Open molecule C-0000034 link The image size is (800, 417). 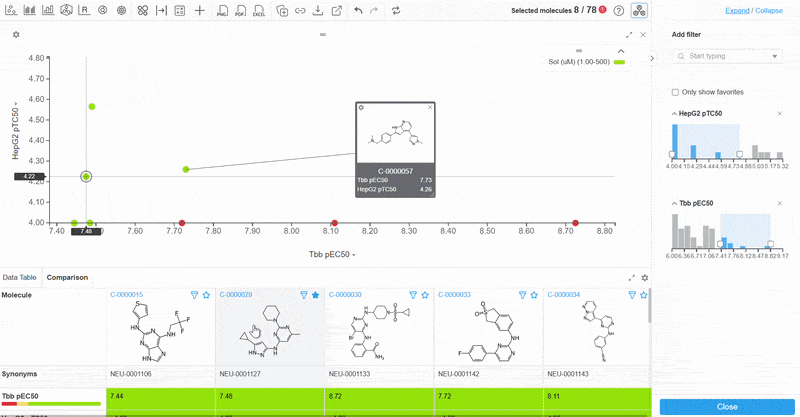564,295
